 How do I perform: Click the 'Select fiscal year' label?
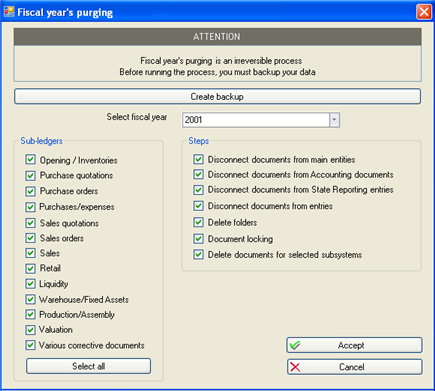[x=137, y=117]
